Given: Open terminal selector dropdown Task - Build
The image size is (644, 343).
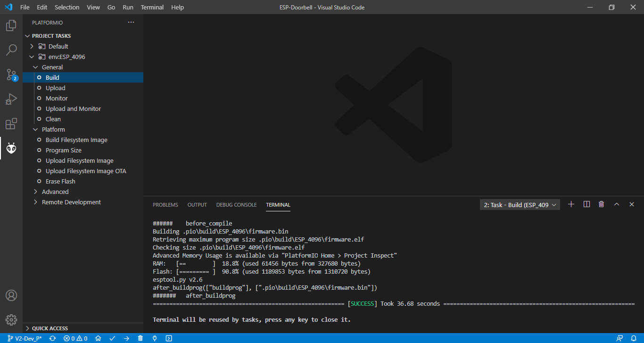Looking at the screenshot, I should (x=520, y=205).
